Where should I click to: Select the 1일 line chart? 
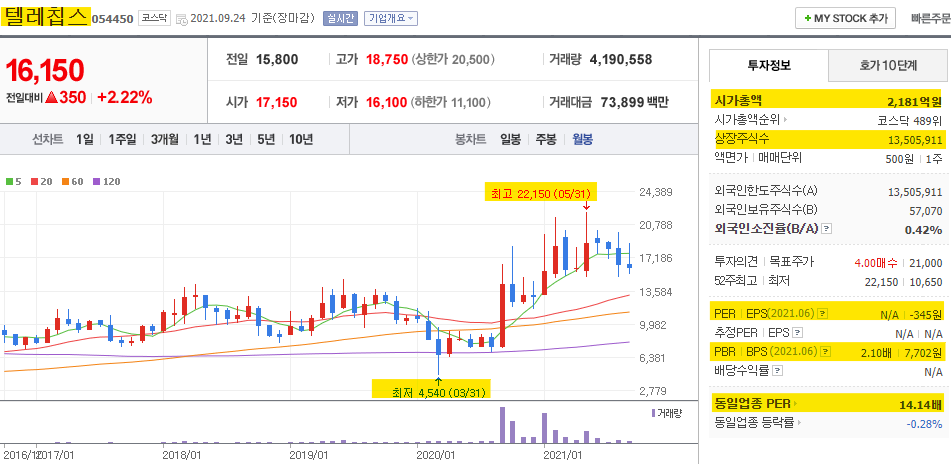(85, 140)
